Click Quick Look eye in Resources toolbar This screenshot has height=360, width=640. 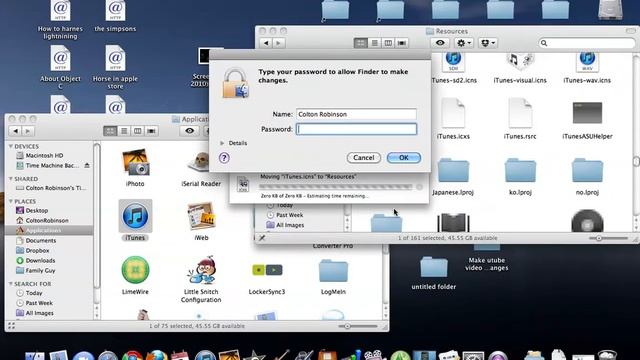tap(440, 43)
